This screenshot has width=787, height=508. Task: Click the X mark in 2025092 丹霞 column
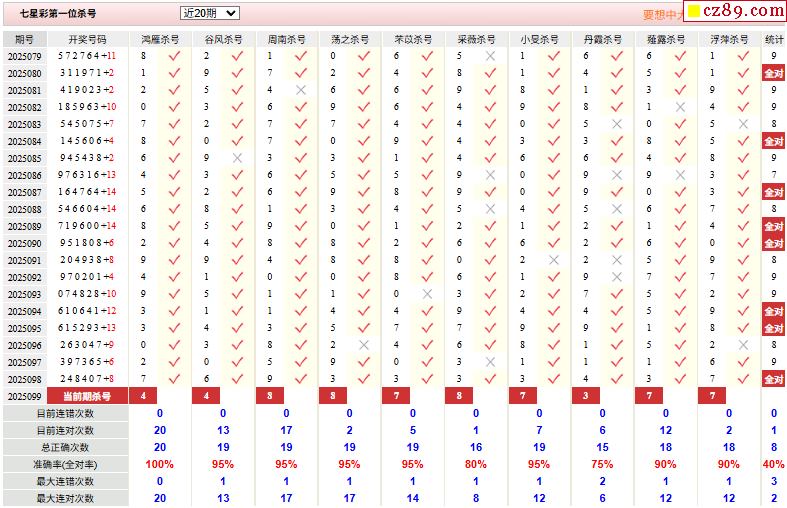(x=617, y=277)
